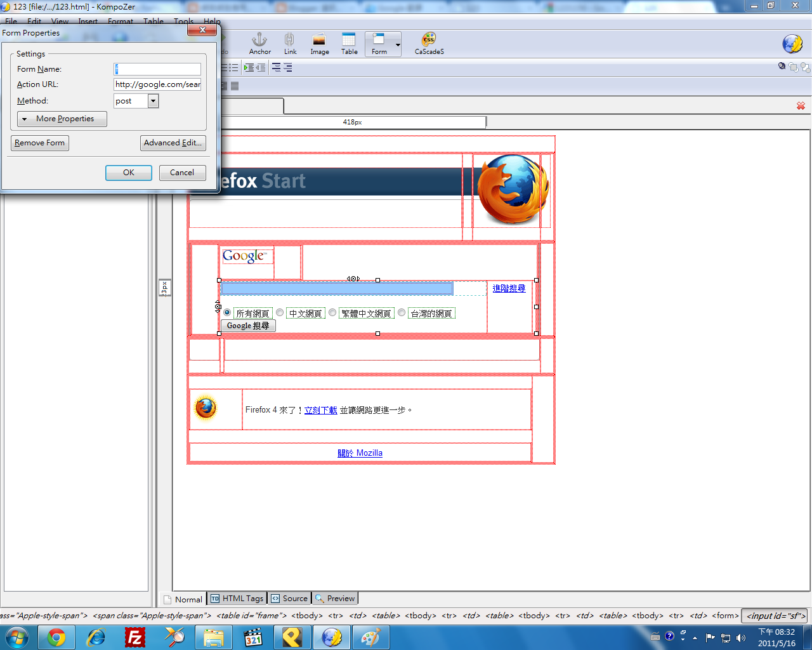Click the layer positioning icon
This screenshot has width=812, height=650.
[x=782, y=66]
